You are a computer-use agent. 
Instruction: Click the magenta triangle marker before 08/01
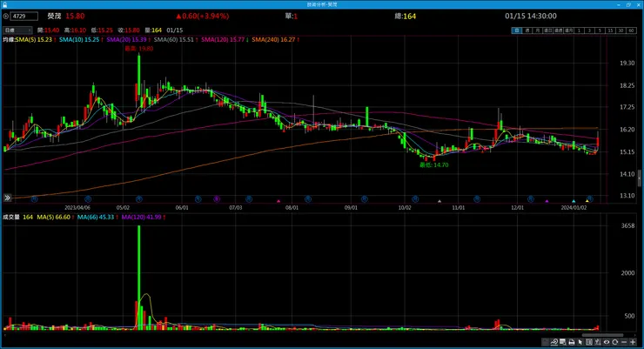point(278,201)
